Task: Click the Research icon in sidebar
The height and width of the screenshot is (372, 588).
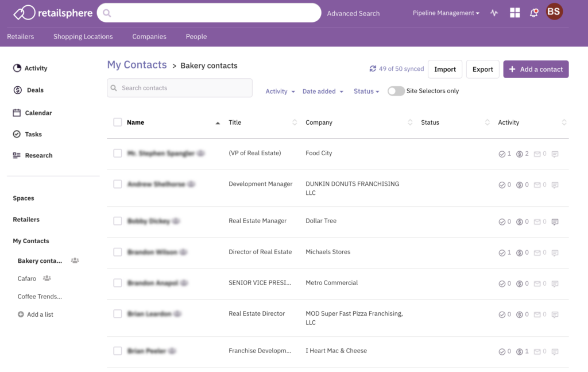Action: (x=17, y=155)
